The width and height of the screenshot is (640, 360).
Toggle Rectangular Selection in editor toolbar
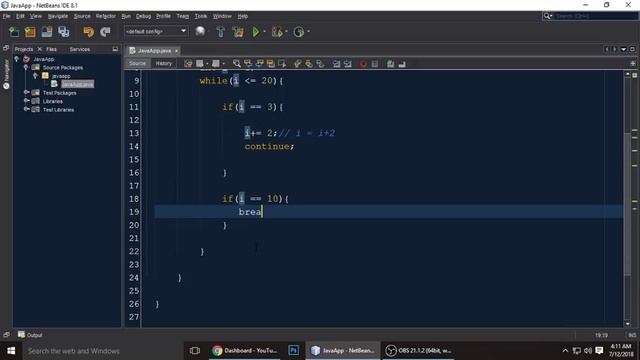pyautogui.click(x=282, y=64)
